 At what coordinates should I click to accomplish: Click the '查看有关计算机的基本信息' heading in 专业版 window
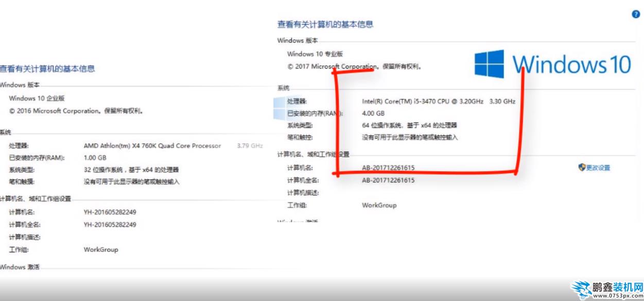325,24
